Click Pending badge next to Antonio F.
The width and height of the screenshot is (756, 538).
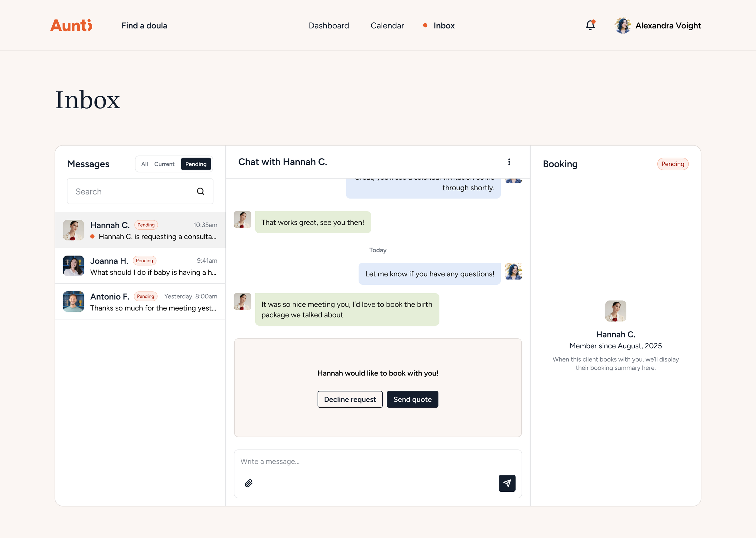(146, 297)
